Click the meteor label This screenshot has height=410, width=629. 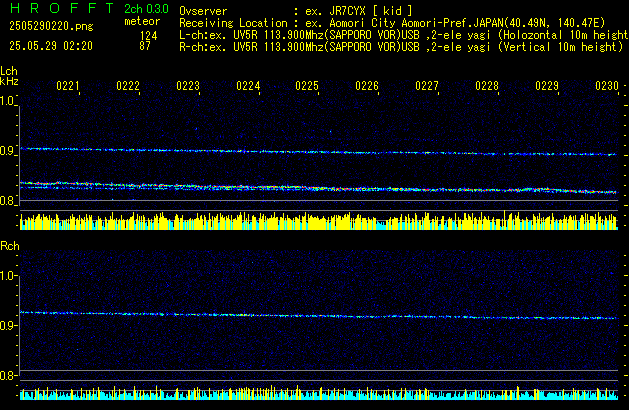pos(142,21)
